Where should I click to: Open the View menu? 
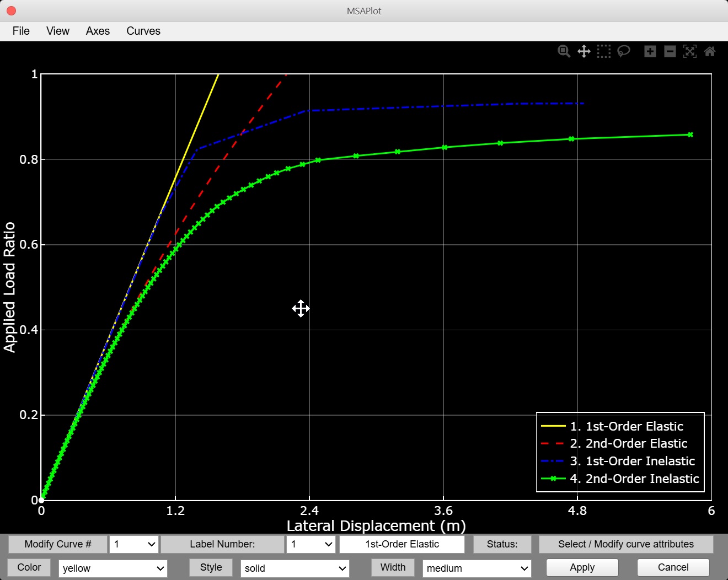pos(58,31)
